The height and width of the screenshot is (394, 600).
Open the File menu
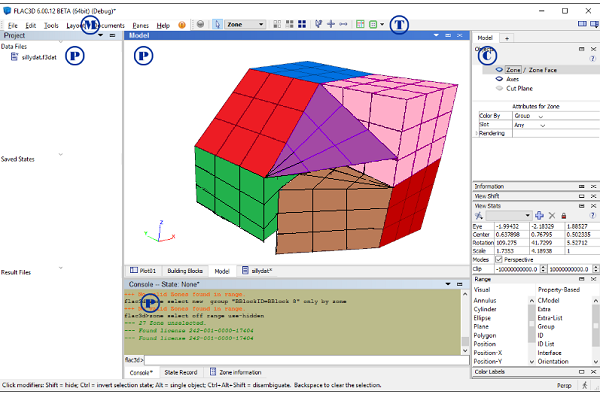coord(13,26)
